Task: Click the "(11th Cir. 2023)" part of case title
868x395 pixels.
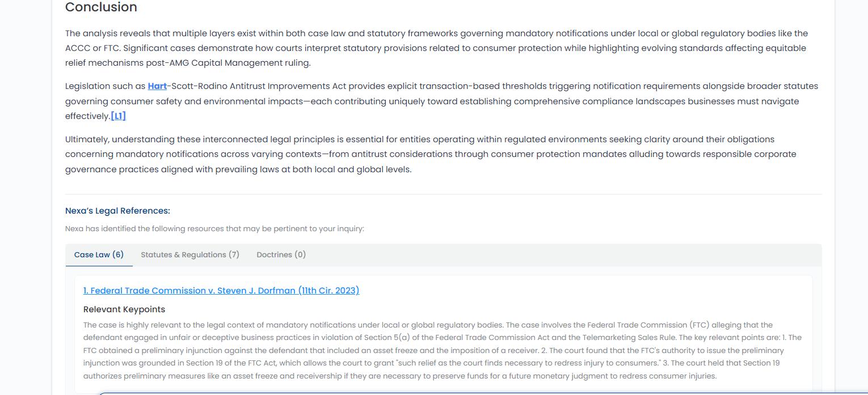Action: [x=329, y=291]
